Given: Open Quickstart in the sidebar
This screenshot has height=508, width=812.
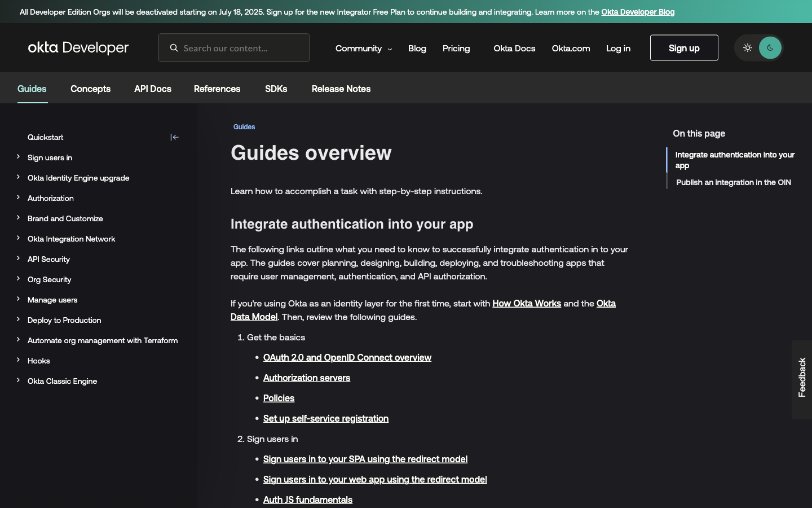Looking at the screenshot, I should pos(46,137).
